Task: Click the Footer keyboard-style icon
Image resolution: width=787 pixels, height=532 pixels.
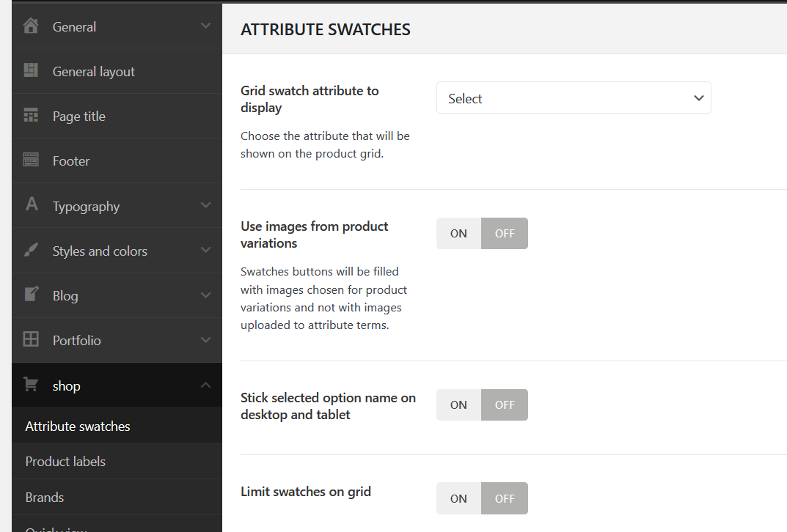Action: click(x=31, y=160)
